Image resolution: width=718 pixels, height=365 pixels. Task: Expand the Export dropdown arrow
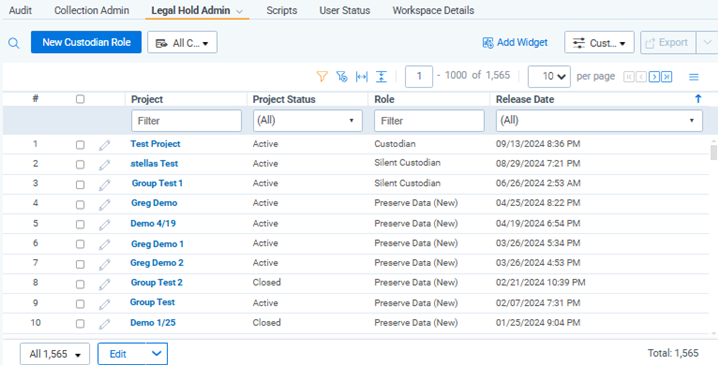(707, 43)
